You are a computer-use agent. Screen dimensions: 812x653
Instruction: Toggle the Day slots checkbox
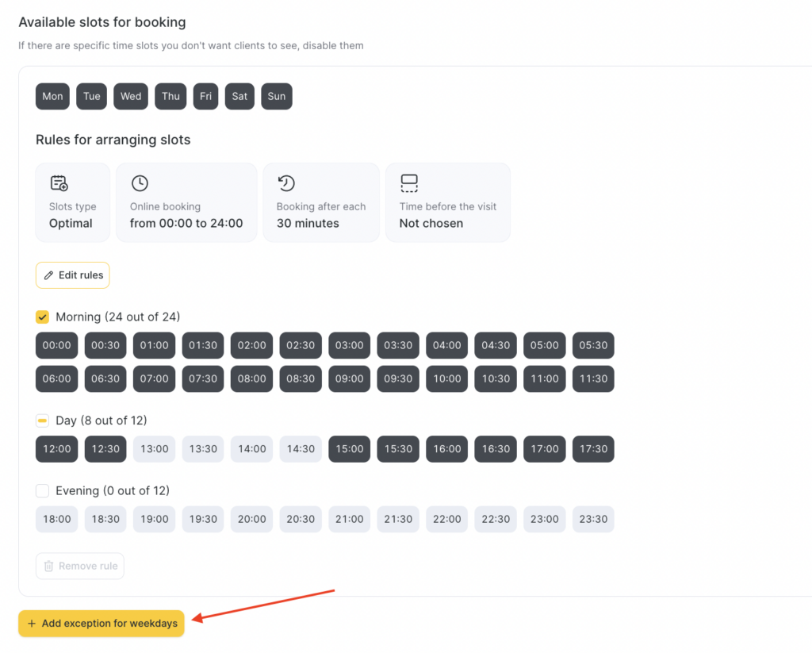pos(43,421)
